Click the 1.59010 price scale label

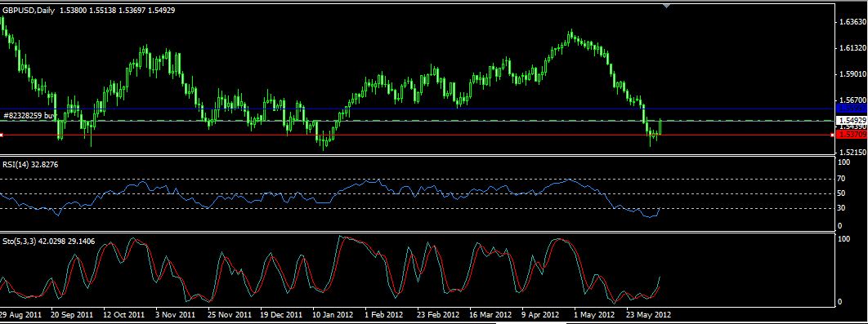[x=852, y=73]
